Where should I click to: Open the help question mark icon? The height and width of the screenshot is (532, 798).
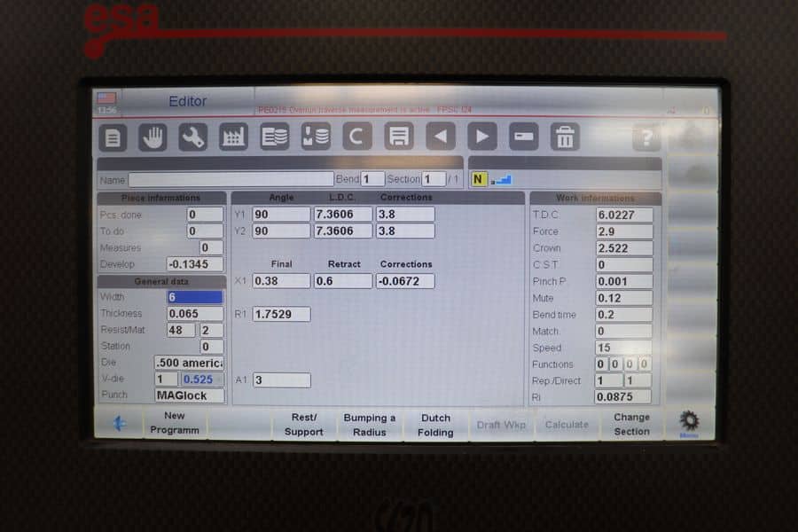[646, 137]
